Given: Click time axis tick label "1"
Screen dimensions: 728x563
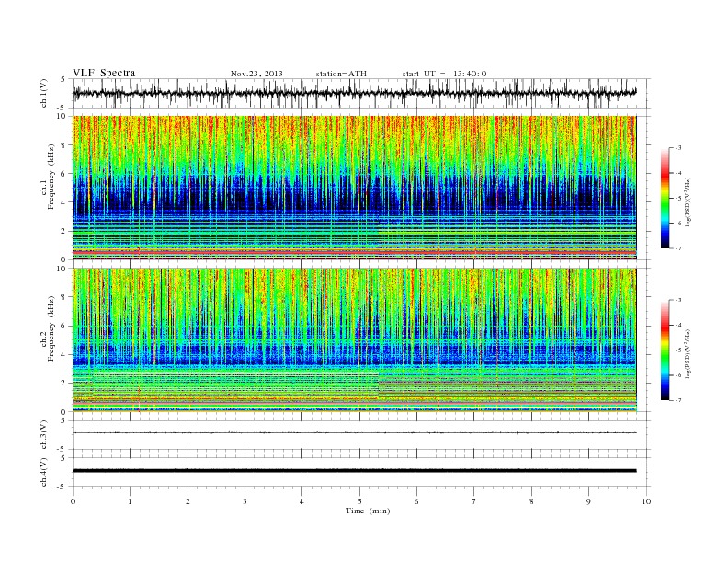Looking at the screenshot, I should tap(130, 501).
